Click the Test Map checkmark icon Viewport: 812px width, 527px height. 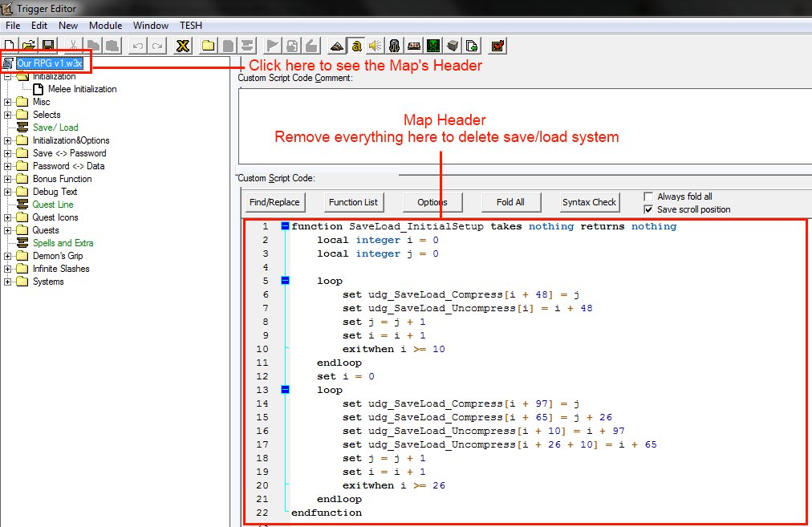(497, 46)
